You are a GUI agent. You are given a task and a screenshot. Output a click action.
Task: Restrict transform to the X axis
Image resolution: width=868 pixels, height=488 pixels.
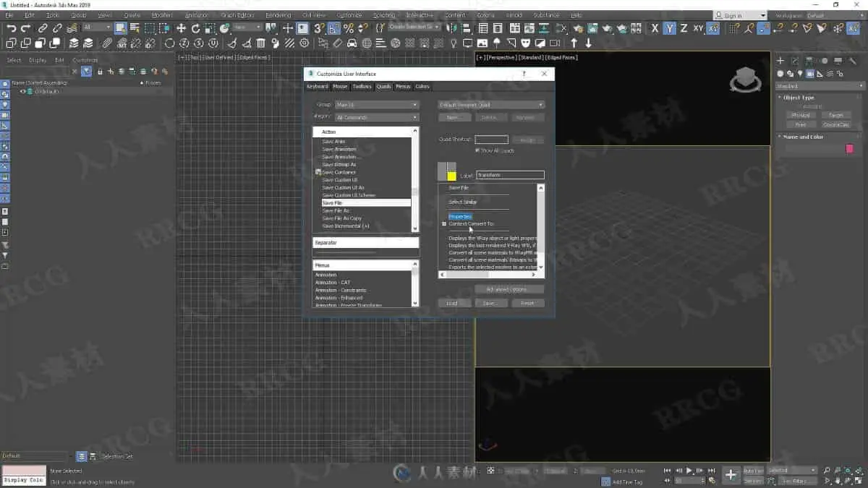coord(655,28)
